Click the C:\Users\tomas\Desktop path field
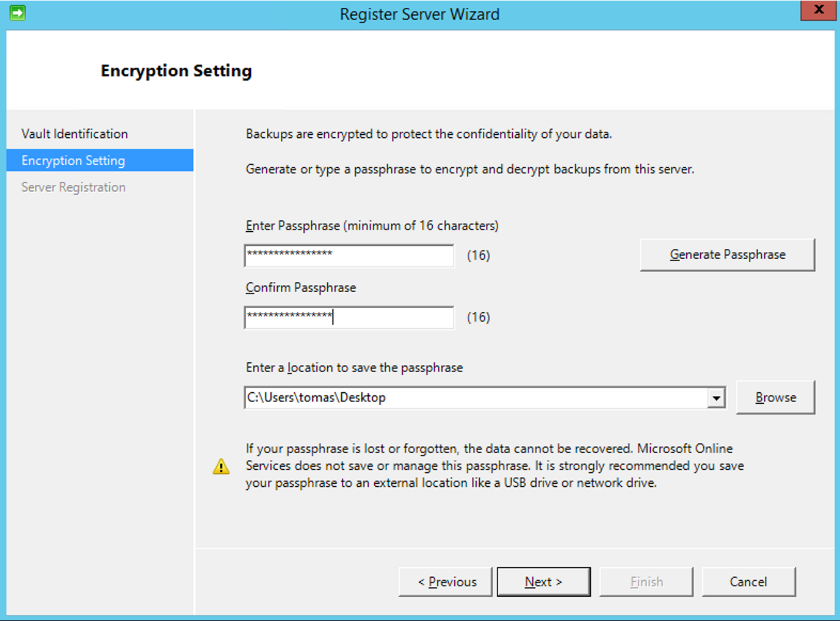The image size is (840, 621). pyautogui.click(x=476, y=398)
